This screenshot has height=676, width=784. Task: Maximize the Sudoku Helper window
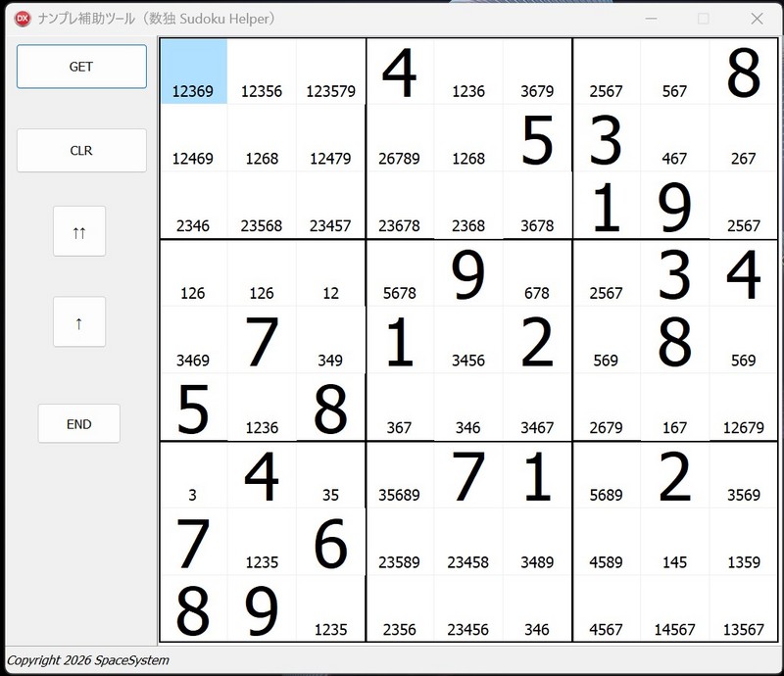click(x=703, y=19)
